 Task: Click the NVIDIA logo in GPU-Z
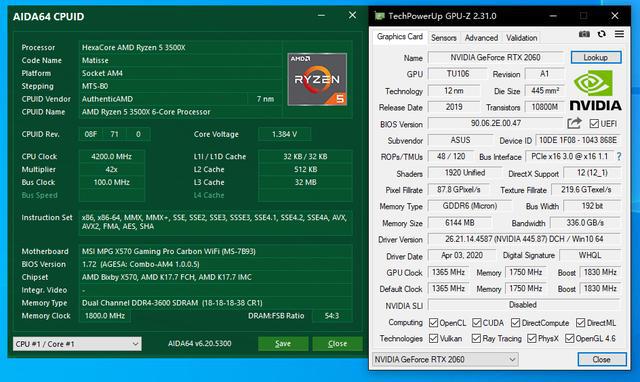[595, 90]
